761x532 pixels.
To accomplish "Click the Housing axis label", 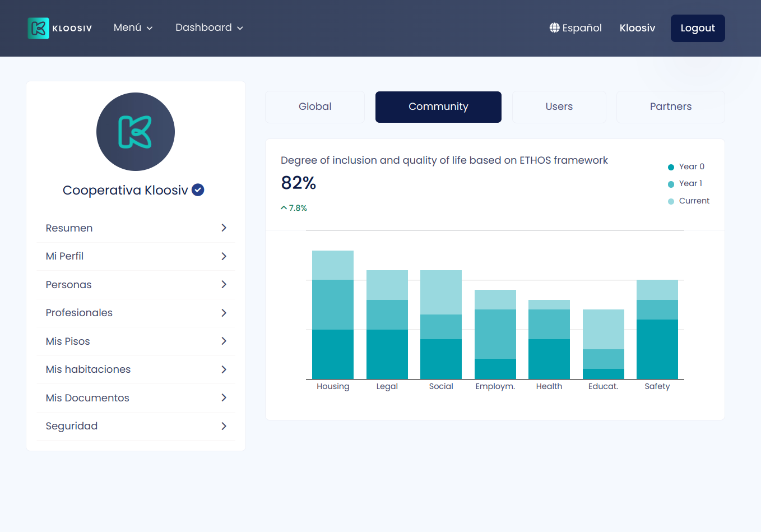I will point(333,386).
